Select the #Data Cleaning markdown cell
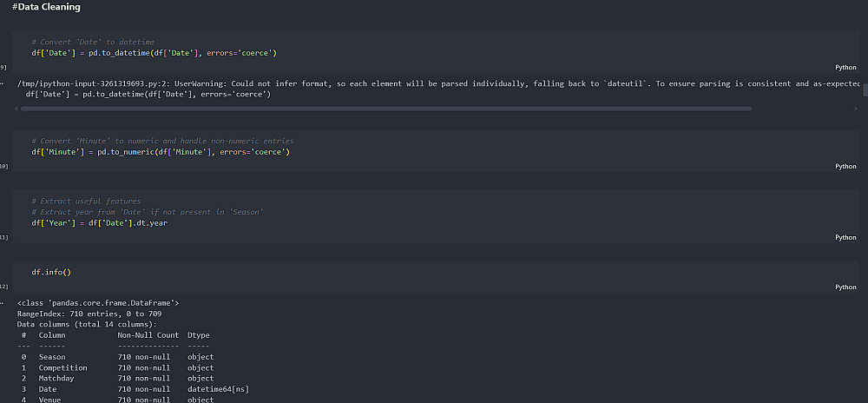The height and width of the screenshot is (403, 868). [46, 7]
